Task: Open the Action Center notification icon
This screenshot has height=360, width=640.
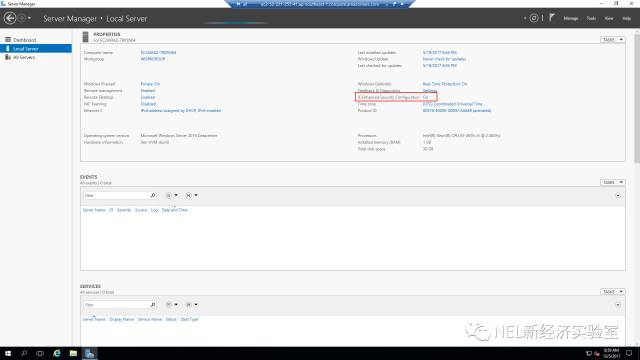Action: 629,353
